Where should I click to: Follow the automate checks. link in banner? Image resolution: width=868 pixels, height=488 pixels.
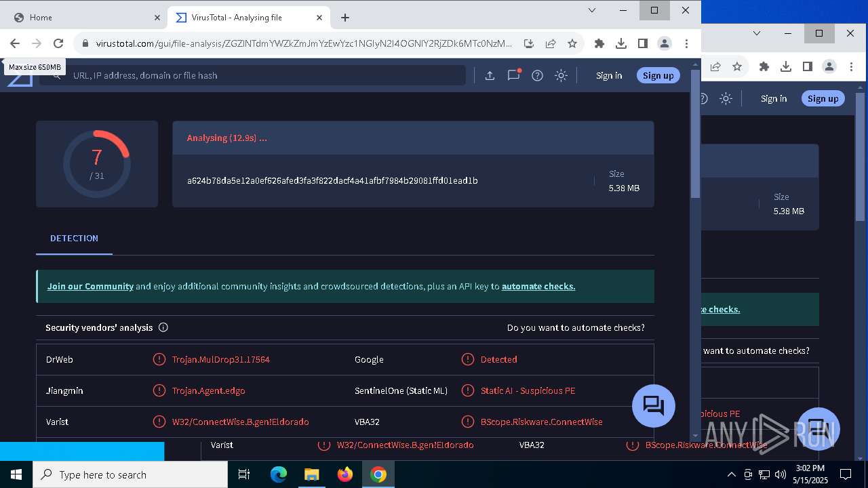[x=538, y=286]
